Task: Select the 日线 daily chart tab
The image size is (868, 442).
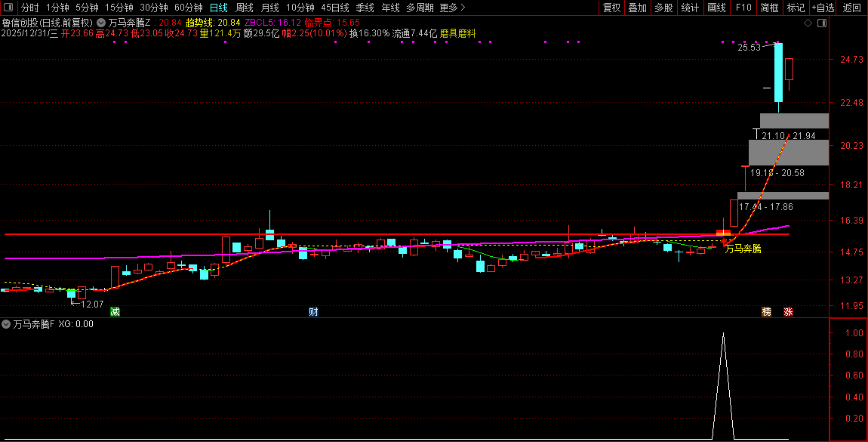Action: (x=219, y=8)
